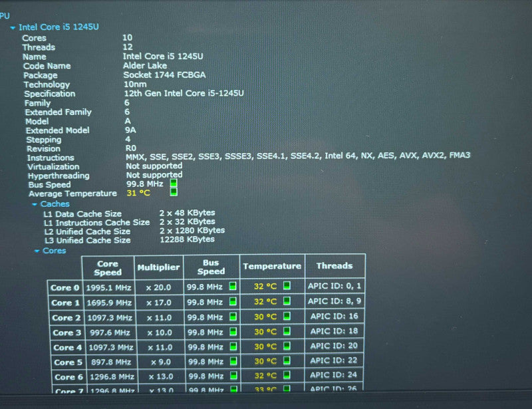Click Core 1 bus speed green indicator
This screenshot has height=409, width=532.
tap(233, 301)
